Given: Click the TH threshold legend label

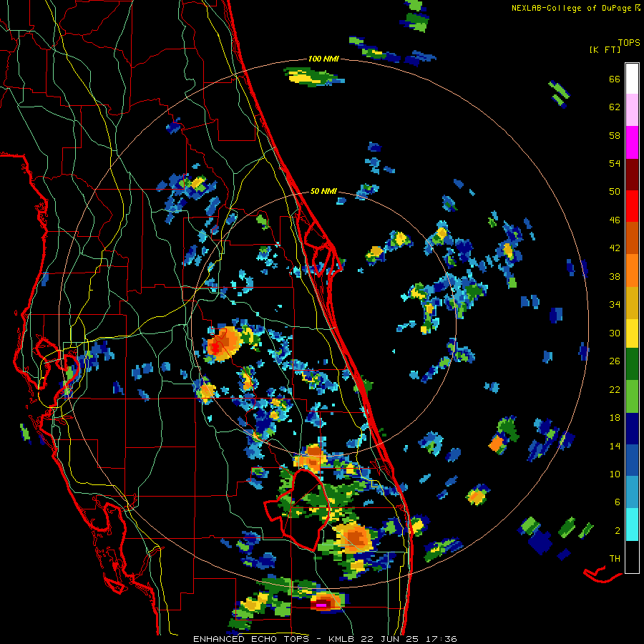Looking at the screenshot, I should (x=615, y=558).
